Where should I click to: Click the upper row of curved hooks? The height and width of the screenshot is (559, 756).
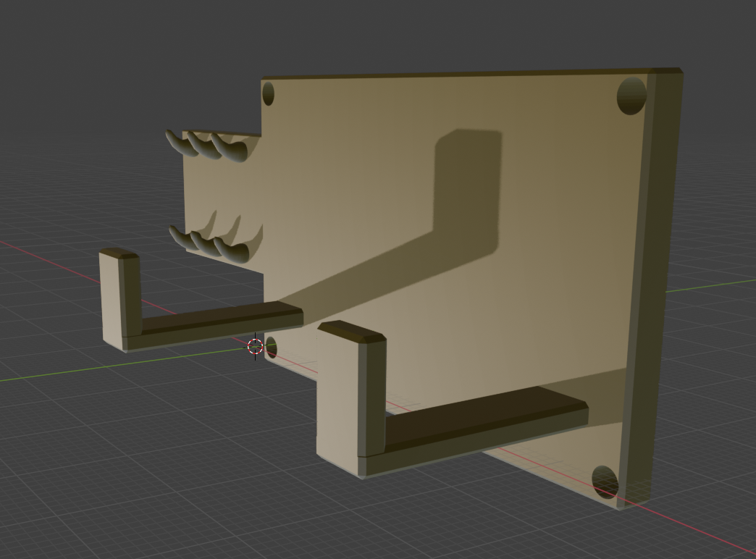click(x=206, y=145)
